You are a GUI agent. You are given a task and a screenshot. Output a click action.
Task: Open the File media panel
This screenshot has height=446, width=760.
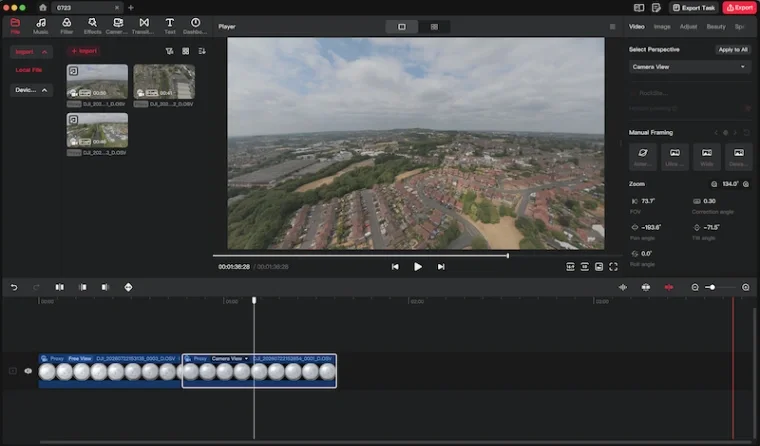[x=15, y=26]
